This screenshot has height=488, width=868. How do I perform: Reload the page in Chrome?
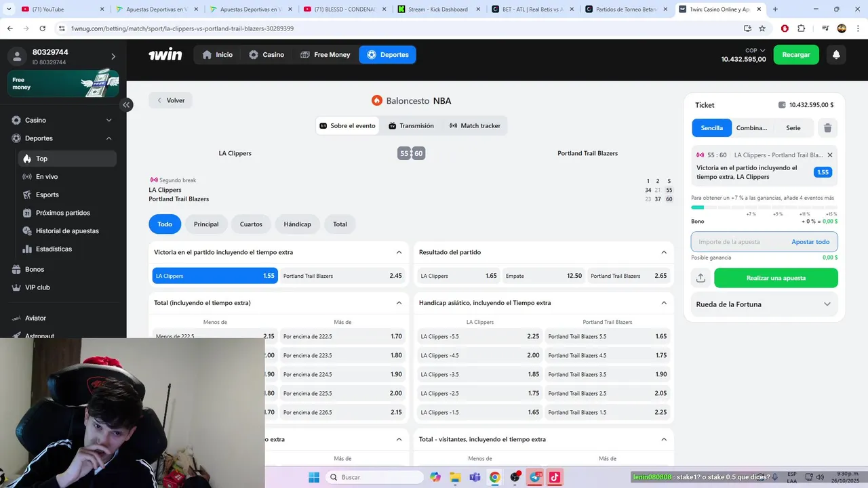[x=43, y=28]
